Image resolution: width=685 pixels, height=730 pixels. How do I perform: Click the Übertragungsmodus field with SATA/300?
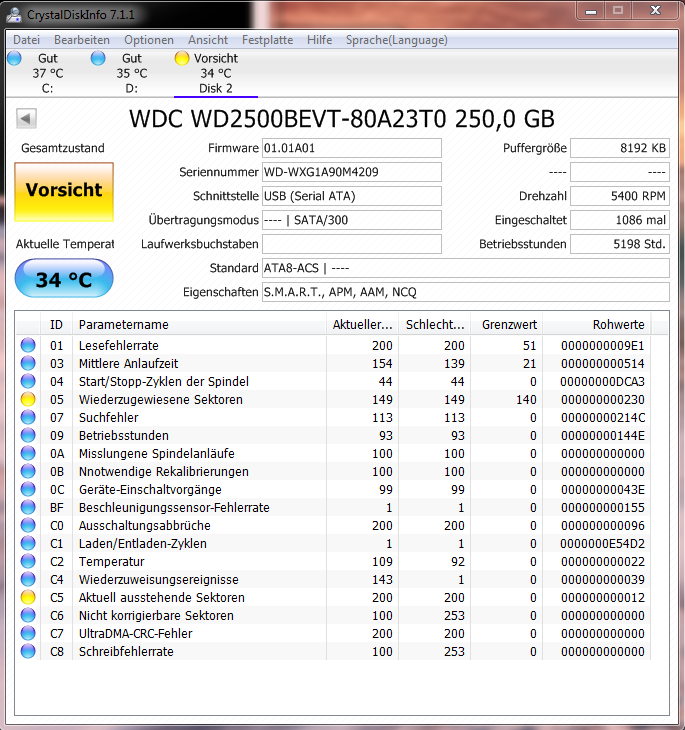(x=352, y=220)
